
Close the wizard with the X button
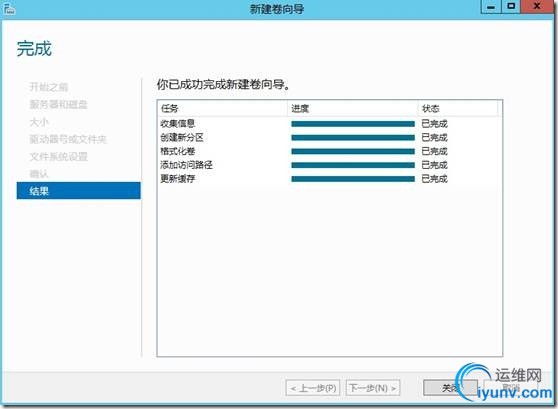point(538,7)
